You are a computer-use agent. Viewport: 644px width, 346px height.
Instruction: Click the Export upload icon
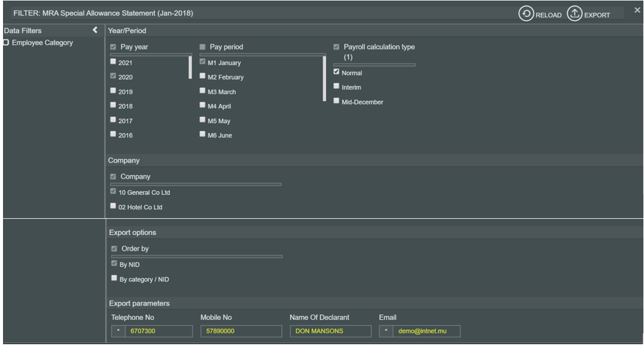click(x=574, y=14)
